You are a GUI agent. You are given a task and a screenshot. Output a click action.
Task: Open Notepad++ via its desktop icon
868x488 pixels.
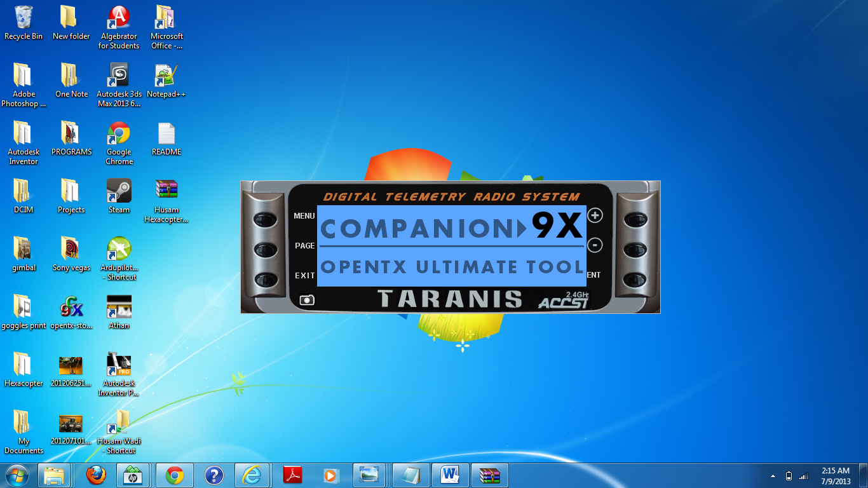tap(165, 76)
